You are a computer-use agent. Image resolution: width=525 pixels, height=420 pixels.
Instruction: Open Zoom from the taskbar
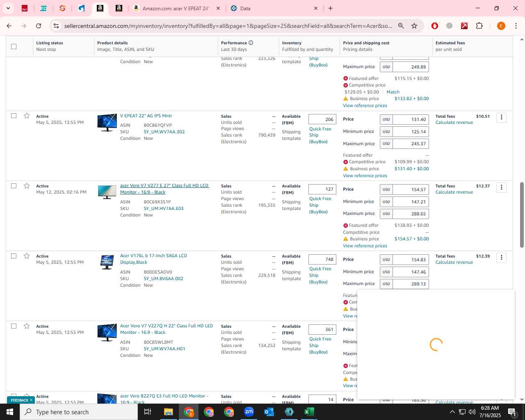pos(249,412)
